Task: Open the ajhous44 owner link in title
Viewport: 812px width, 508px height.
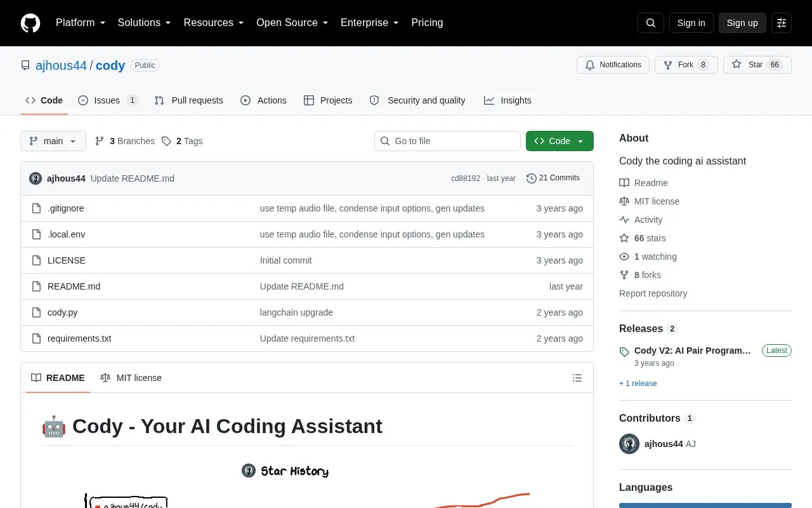Action: click(x=61, y=65)
